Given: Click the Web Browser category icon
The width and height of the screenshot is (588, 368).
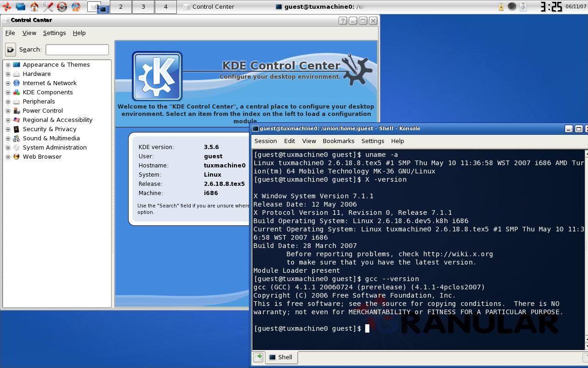Looking at the screenshot, I should tap(17, 156).
